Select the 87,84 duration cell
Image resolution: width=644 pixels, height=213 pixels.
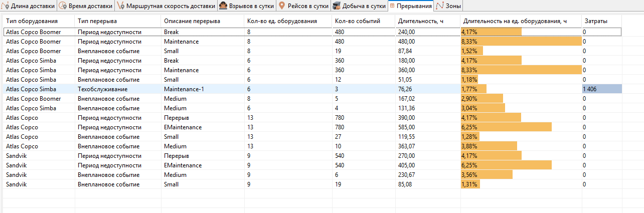pos(428,51)
